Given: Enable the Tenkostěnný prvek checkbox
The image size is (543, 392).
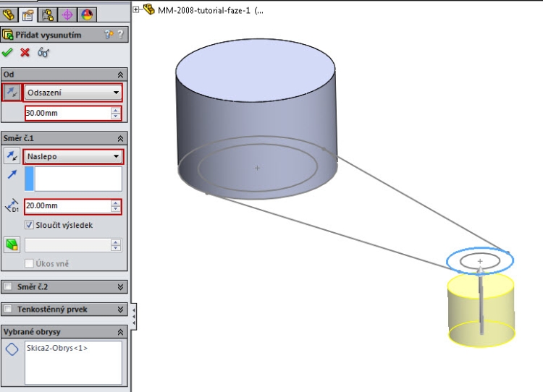Looking at the screenshot, I should (8, 309).
